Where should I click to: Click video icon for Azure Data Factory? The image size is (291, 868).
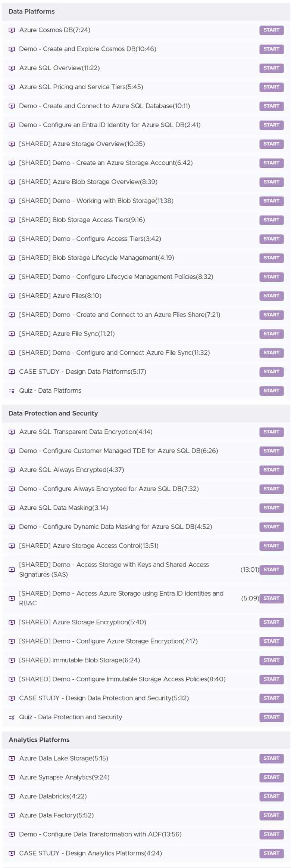tap(12, 816)
